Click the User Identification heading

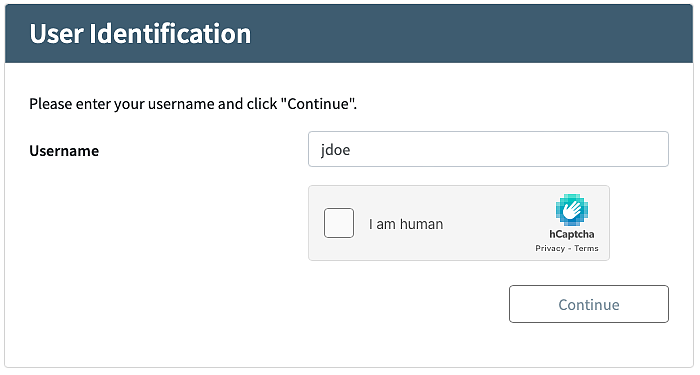pyautogui.click(x=140, y=34)
